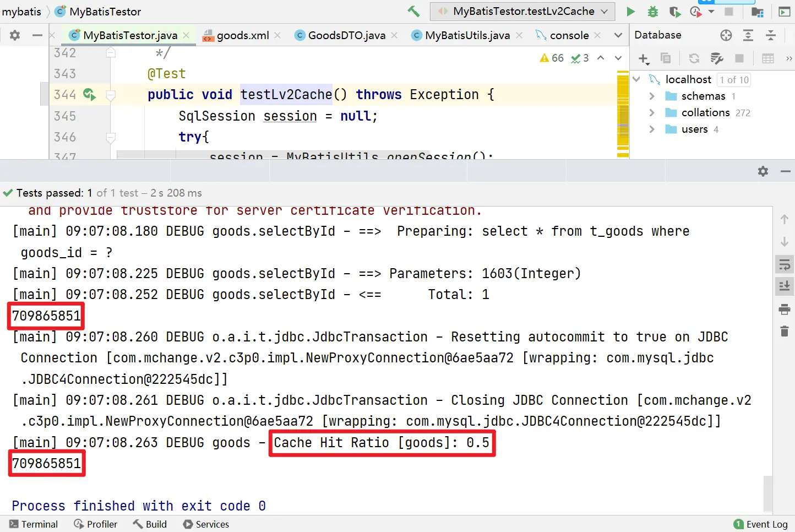The height and width of the screenshot is (532, 795).
Task: Run MyBatisTestor.testLv2Cache with the green play button
Action: [x=631, y=12]
